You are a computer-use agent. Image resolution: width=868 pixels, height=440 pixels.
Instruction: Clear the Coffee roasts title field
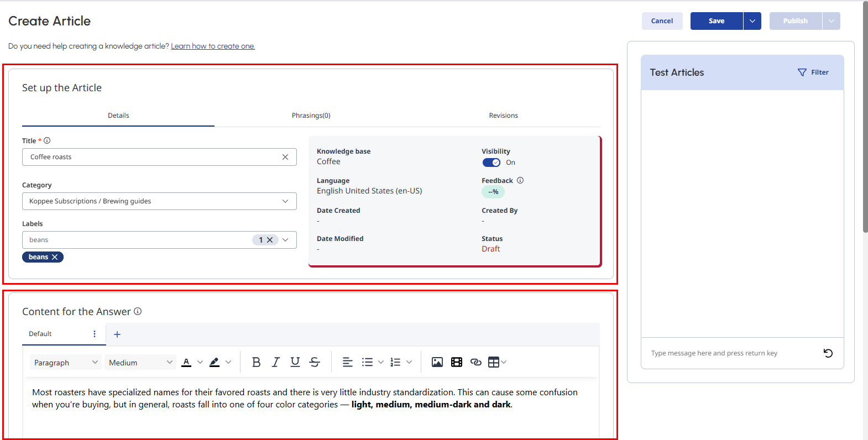285,157
